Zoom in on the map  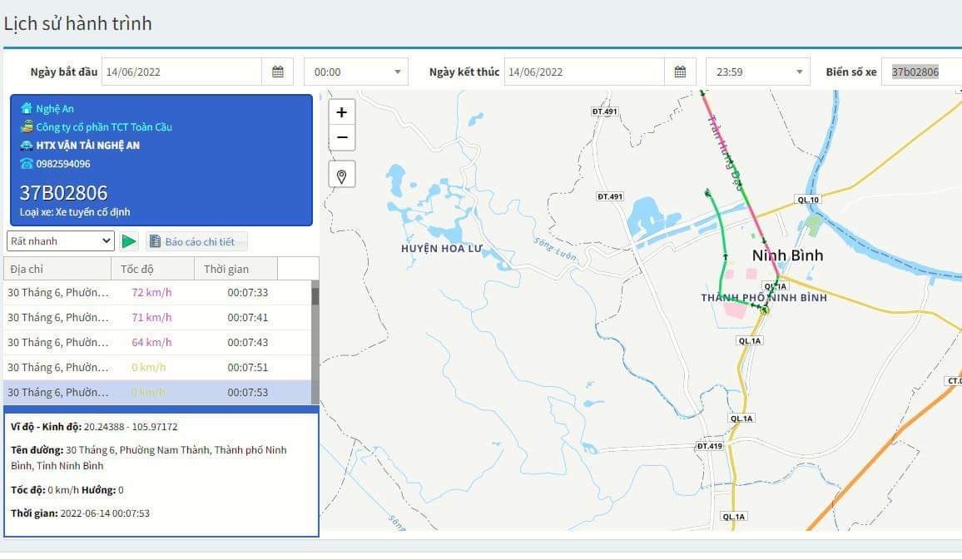342,112
